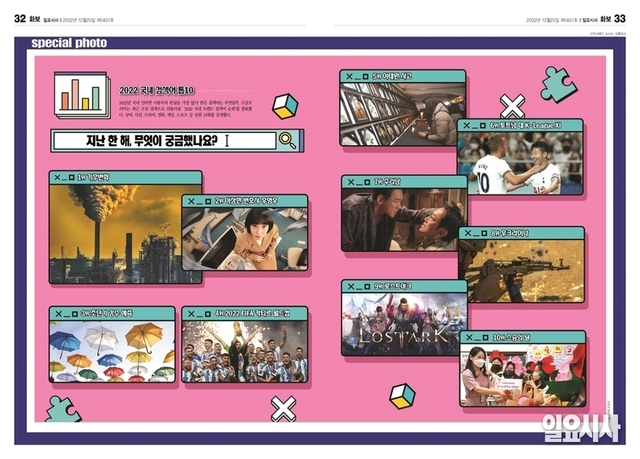Open the Argentina World Cup celebration photo
This screenshot has height=459, width=640.
pos(244,351)
